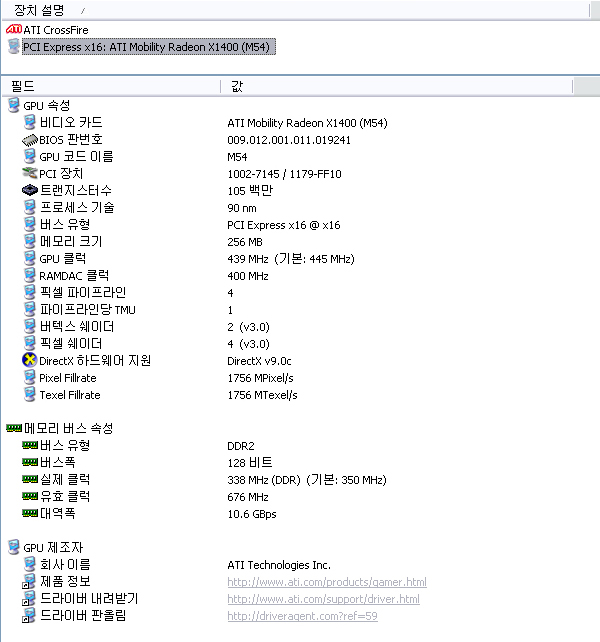Image resolution: width=600 pixels, height=642 pixels.
Task: Click the icon beside Pixel Fillrate
Action: (x=29, y=377)
